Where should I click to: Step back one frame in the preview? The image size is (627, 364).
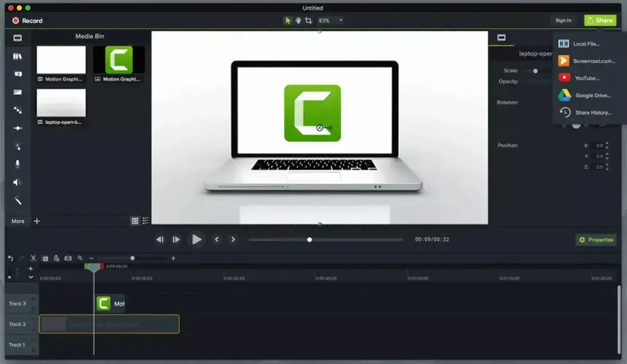159,239
